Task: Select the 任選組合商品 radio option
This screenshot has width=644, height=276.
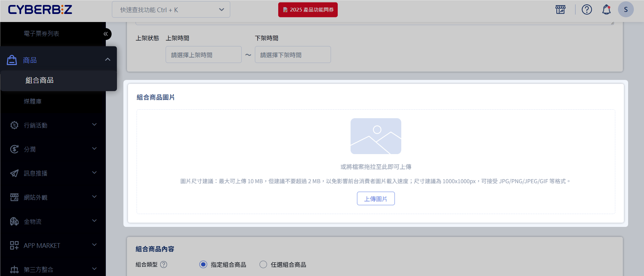Action: [263, 264]
